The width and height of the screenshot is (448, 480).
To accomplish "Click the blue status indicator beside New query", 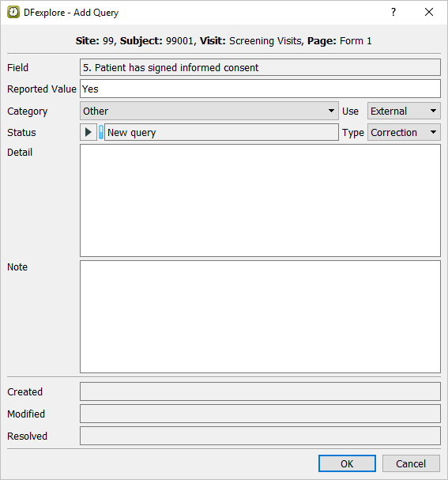I will [101, 132].
